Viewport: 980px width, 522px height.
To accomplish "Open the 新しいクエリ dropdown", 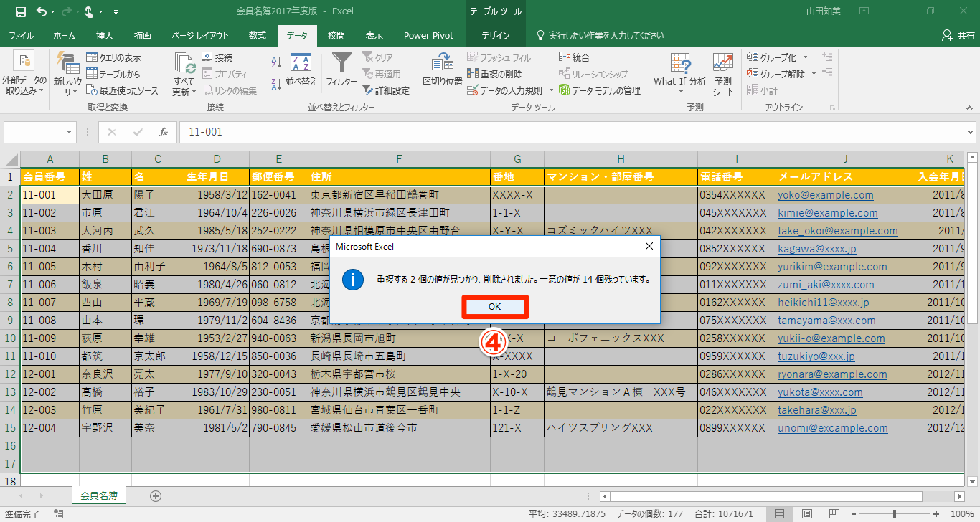I will tap(68, 74).
